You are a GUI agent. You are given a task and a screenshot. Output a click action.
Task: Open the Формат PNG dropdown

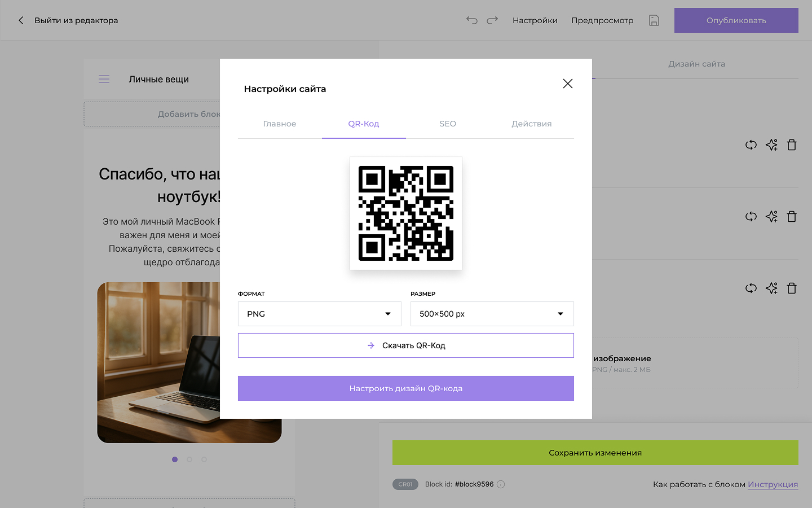tap(319, 314)
